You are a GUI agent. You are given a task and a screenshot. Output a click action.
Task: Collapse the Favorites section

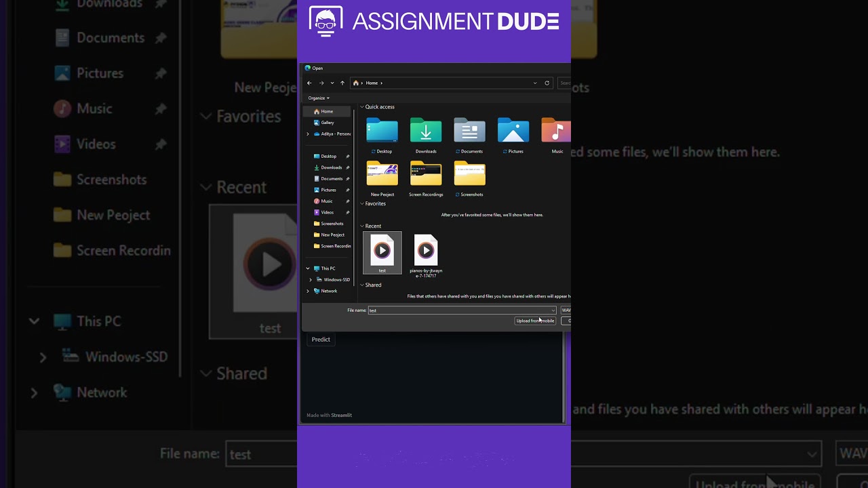[362, 204]
